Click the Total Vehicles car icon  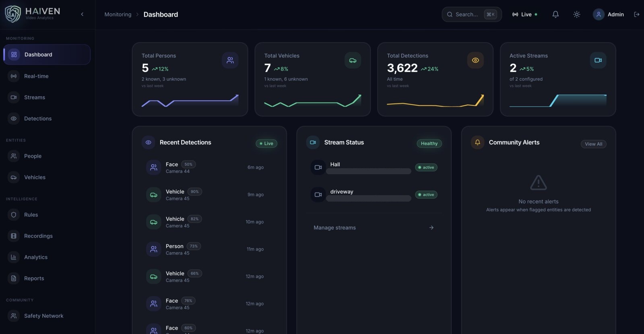point(353,60)
